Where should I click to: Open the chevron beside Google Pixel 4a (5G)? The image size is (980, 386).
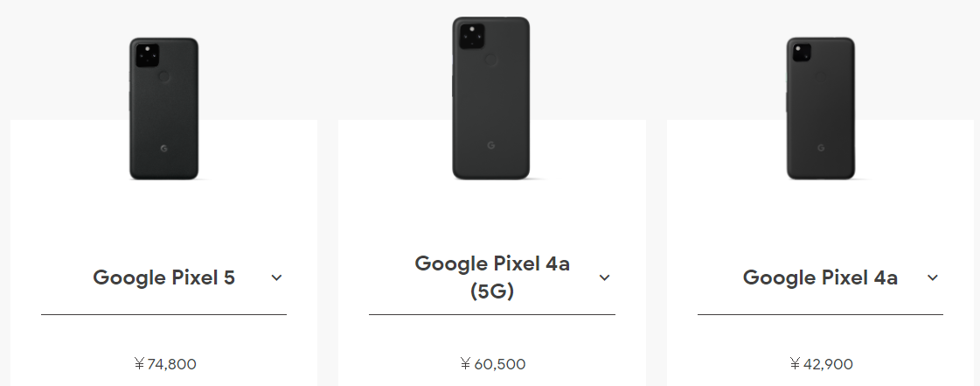[604, 277]
